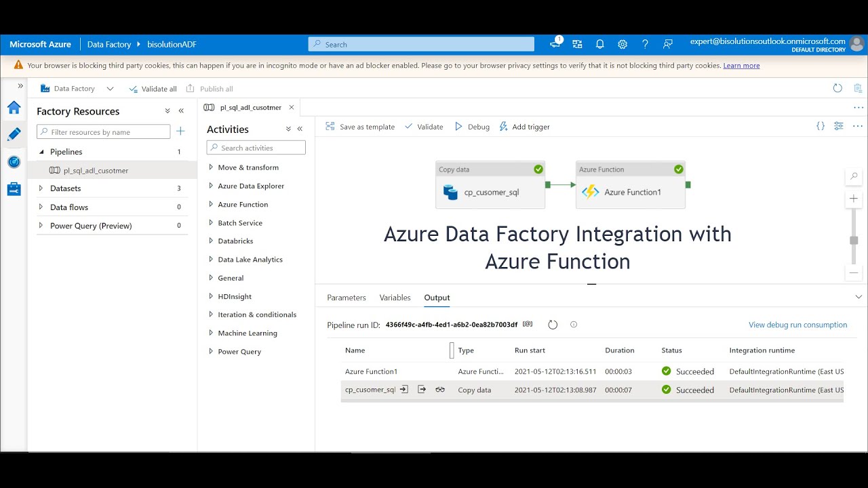Viewport: 868px width, 488px height.
Task: Collapse all Activities categories
Action: tap(288, 129)
